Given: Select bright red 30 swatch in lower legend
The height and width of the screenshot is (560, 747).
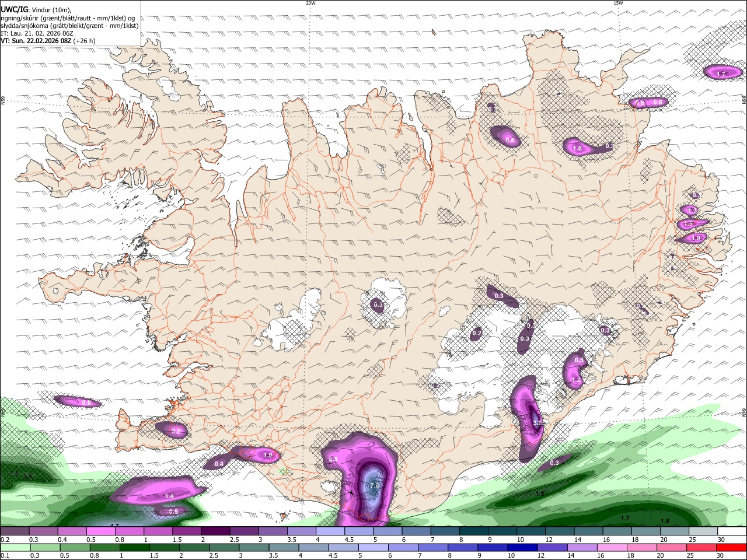Looking at the screenshot, I should [x=731, y=547].
